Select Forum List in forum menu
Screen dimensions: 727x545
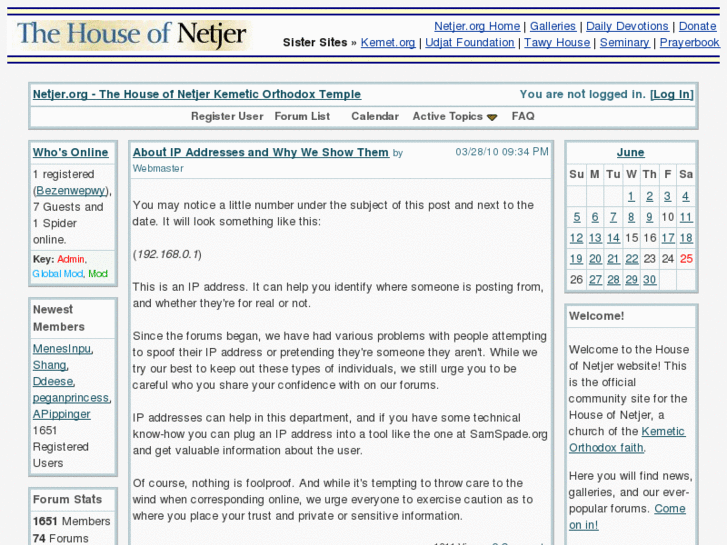pyautogui.click(x=302, y=116)
